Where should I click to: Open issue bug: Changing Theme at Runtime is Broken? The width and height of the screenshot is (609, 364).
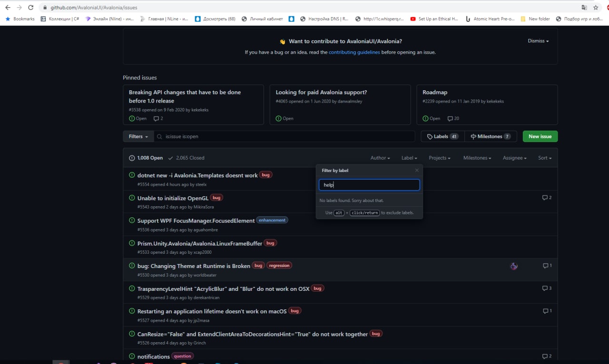pos(194,266)
